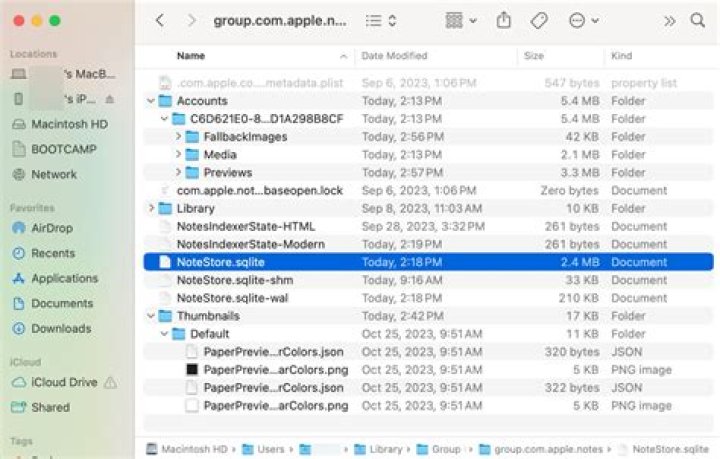Image resolution: width=720 pixels, height=459 pixels.
Task: Go back with the left chevron button
Action: 160,21
